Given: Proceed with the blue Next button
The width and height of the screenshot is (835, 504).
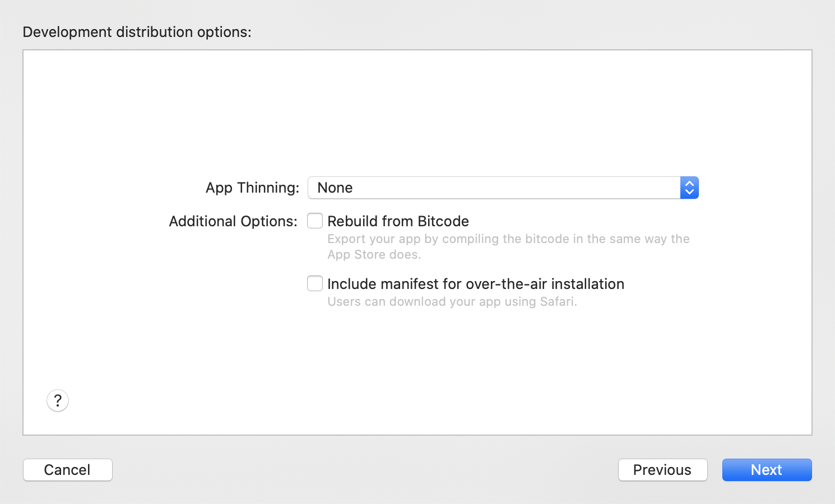Looking at the screenshot, I should [767, 470].
